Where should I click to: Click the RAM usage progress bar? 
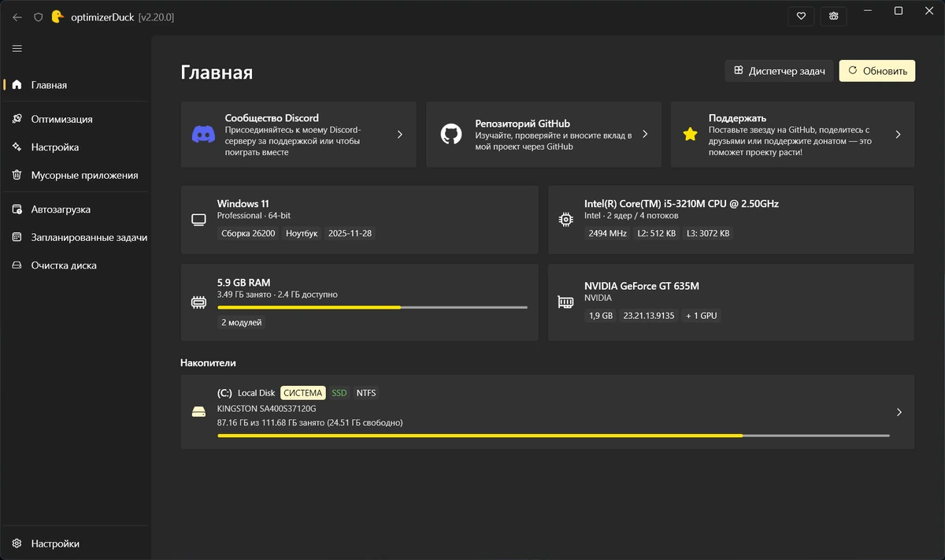pyautogui.click(x=372, y=307)
